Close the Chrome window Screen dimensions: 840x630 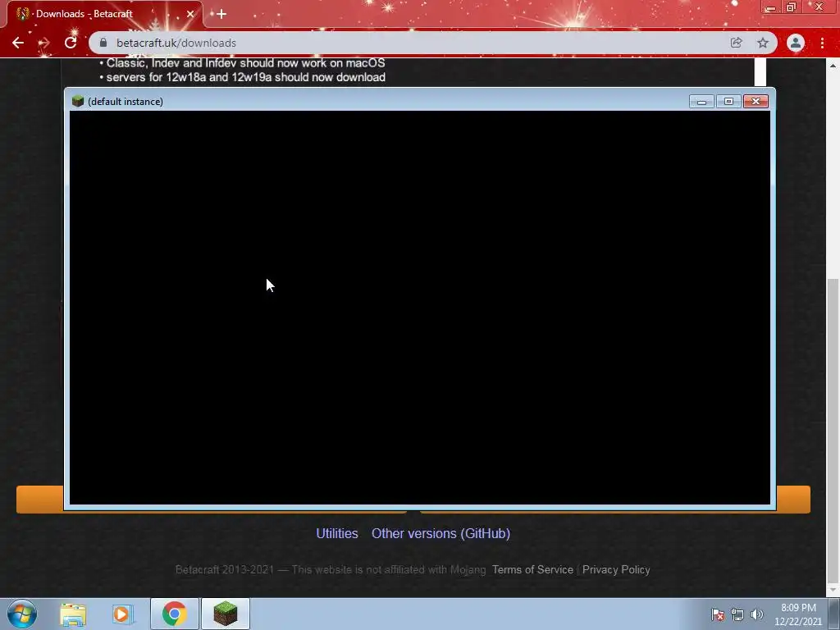click(819, 7)
